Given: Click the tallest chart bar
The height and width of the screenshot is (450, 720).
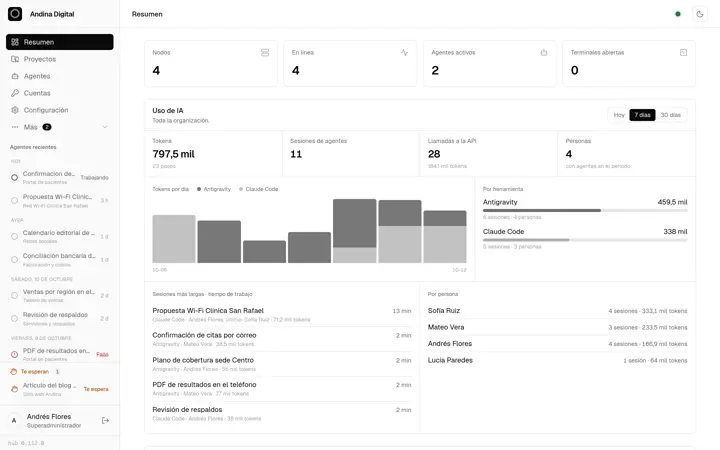Looking at the screenshot, I should point(354,231).
